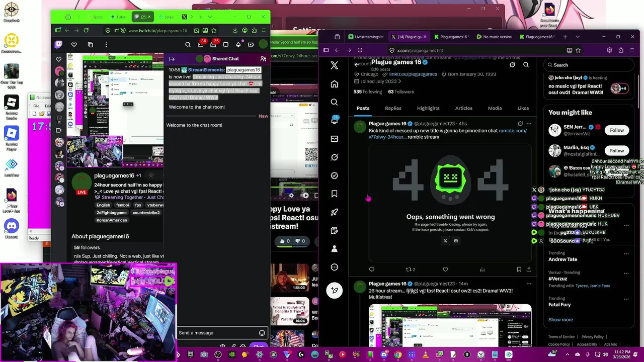Image resolution: width=644 pixels, height=362 pixels.
Task: Open Twitch prime loot icon showing 36
Action: (x=201, y=44)
